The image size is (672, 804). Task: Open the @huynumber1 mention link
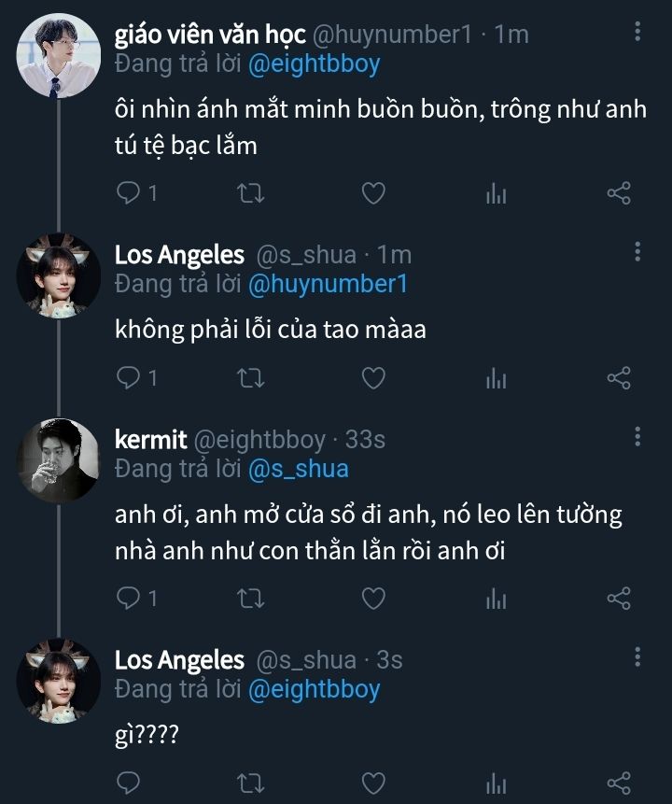point(328,284)
